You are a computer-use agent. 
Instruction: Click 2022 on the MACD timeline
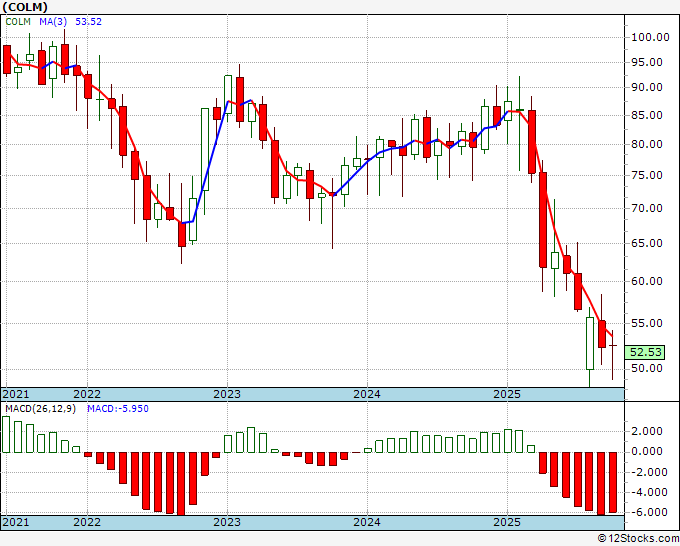(87, 522)
